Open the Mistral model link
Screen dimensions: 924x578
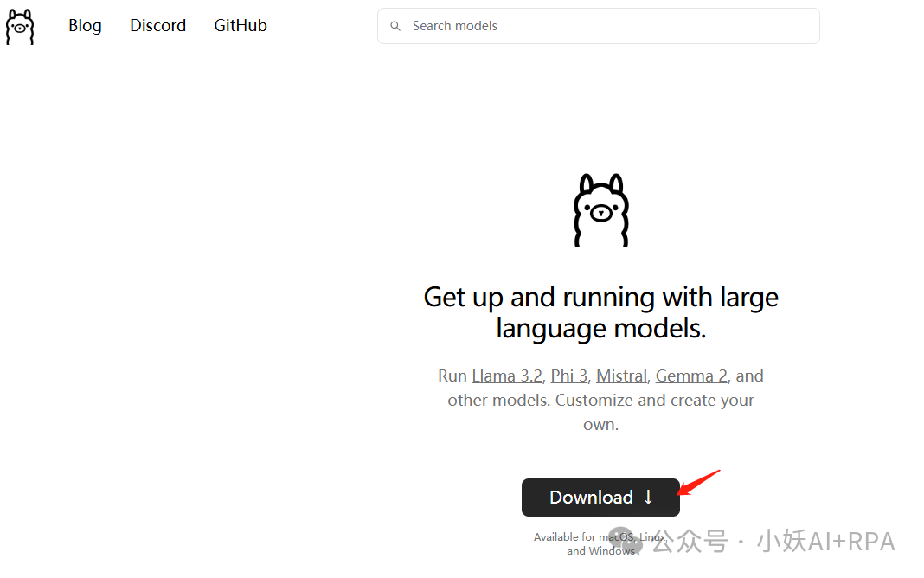[621, 376]
